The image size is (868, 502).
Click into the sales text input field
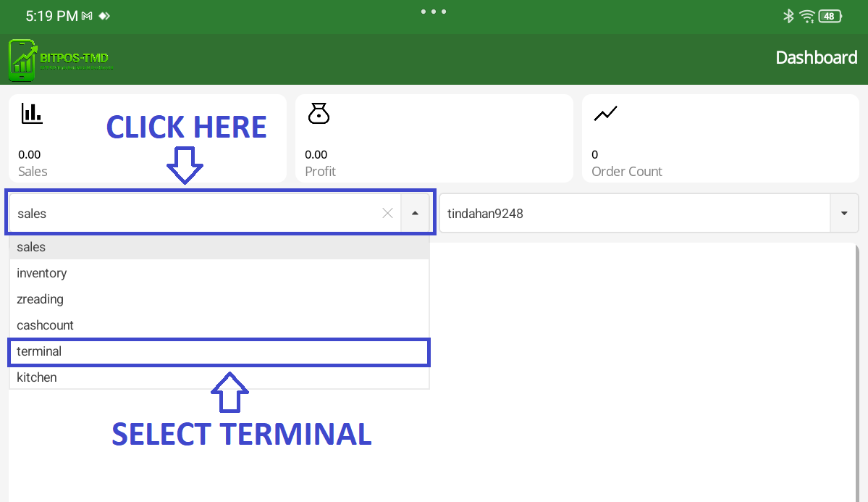pyautogui.click(x=195, y=213)
